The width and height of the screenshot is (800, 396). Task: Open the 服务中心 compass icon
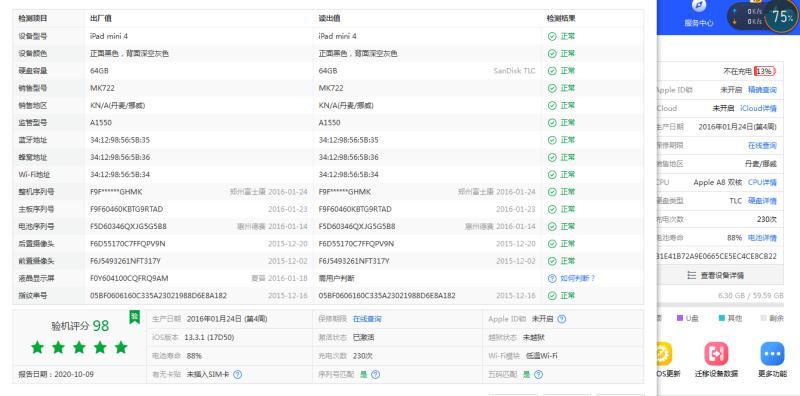point(698,7)
